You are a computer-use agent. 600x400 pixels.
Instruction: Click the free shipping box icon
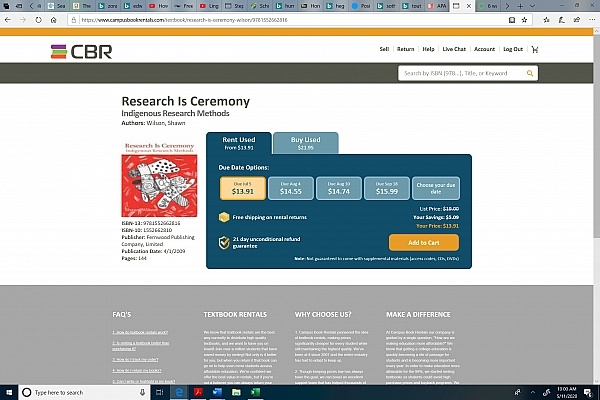pyautogui.click(x=224, y=215)
